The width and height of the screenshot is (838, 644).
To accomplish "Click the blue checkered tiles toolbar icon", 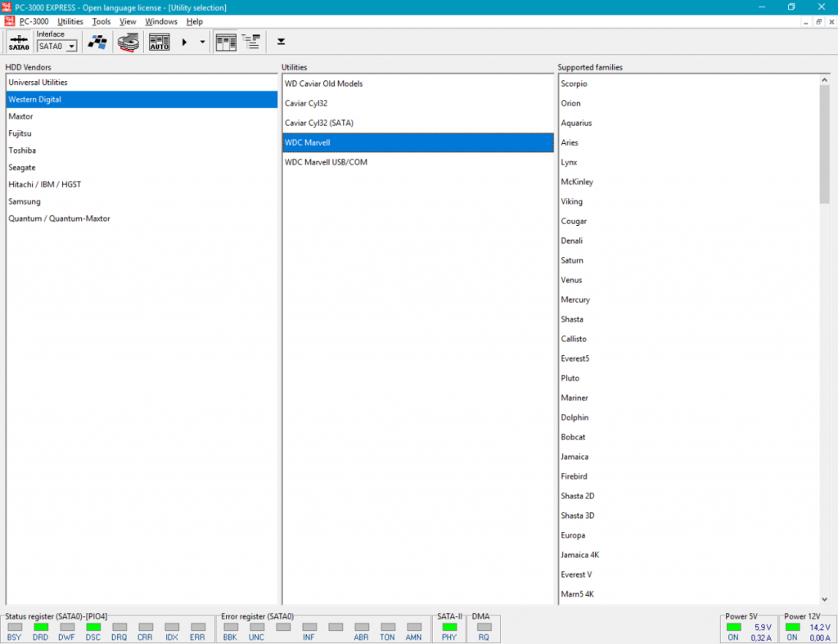I will click(98, 43).
